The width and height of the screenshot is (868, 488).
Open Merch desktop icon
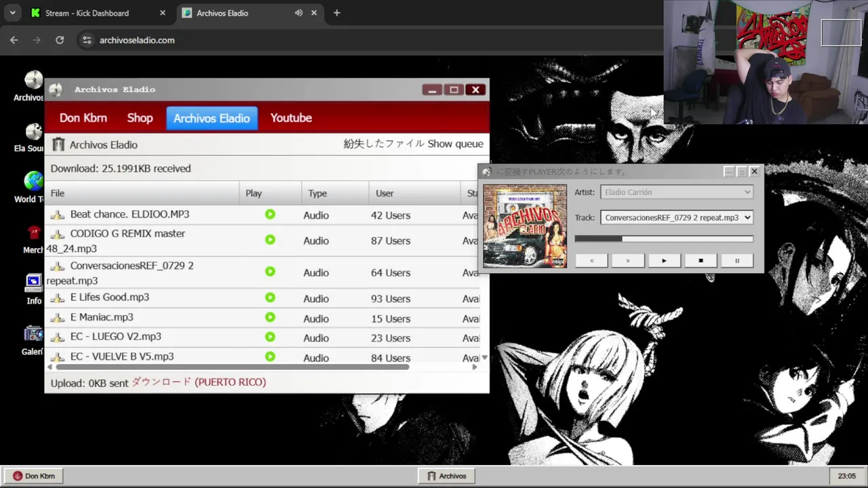(33, 232)
